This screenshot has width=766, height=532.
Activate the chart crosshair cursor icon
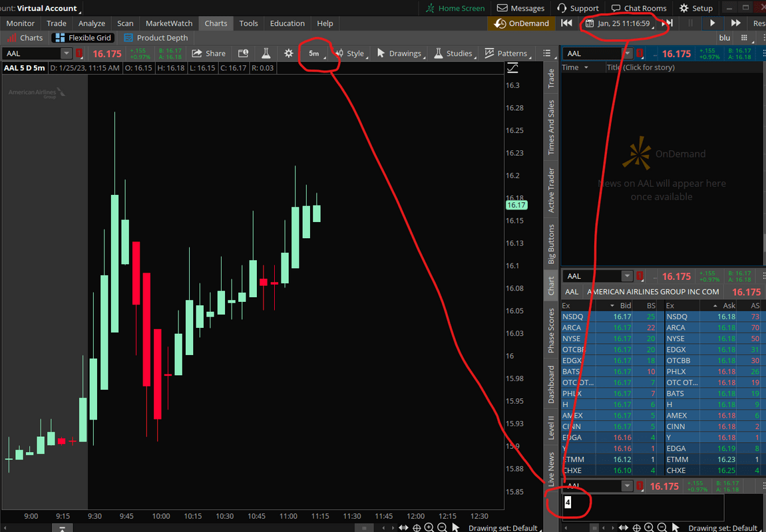tap(417, 527)
